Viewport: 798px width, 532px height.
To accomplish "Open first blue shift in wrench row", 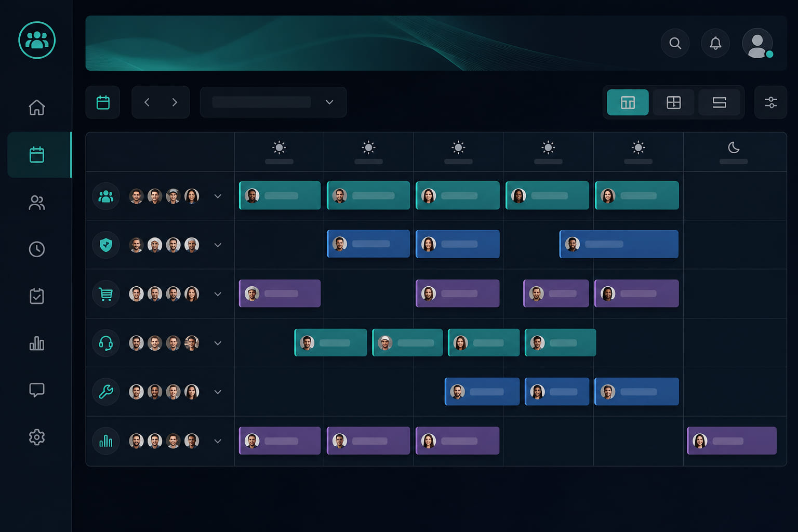I will [x=482, y=391].
